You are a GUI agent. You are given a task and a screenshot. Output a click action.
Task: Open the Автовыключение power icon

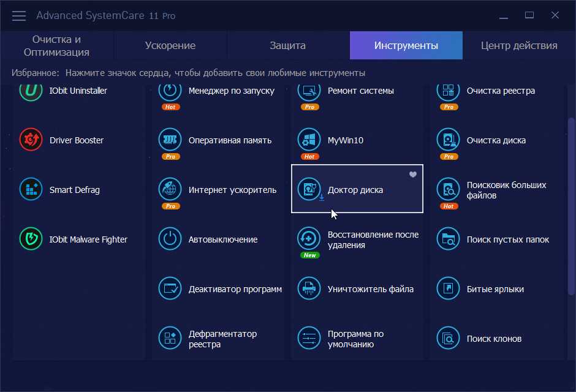tap(170, 239)
